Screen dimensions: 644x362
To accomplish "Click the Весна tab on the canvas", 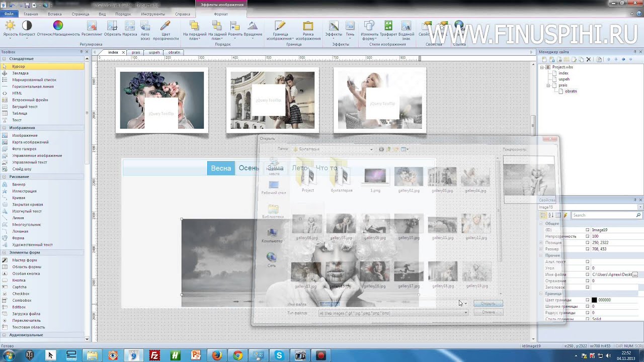I will [x=221, y=168].
